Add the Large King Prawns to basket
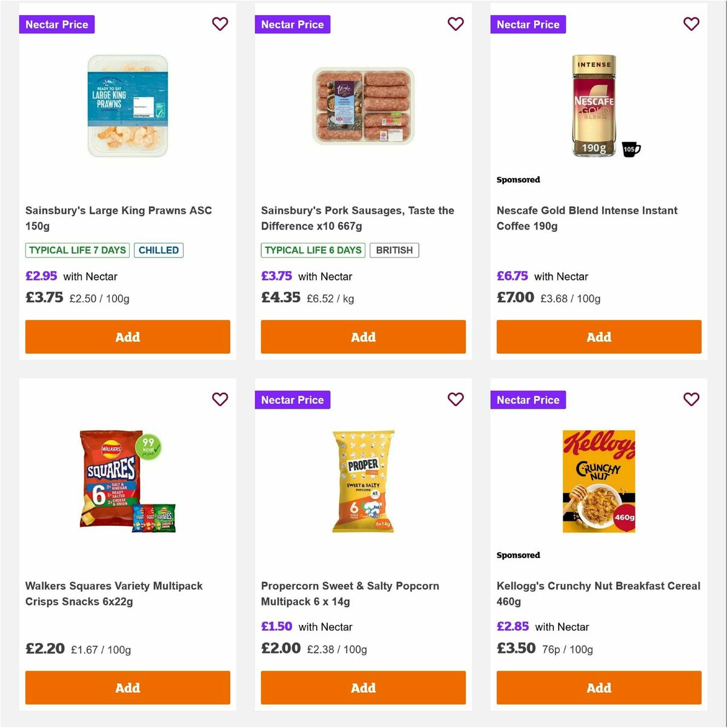The width and height of the screenshot is (727, 728). point(127,337)
